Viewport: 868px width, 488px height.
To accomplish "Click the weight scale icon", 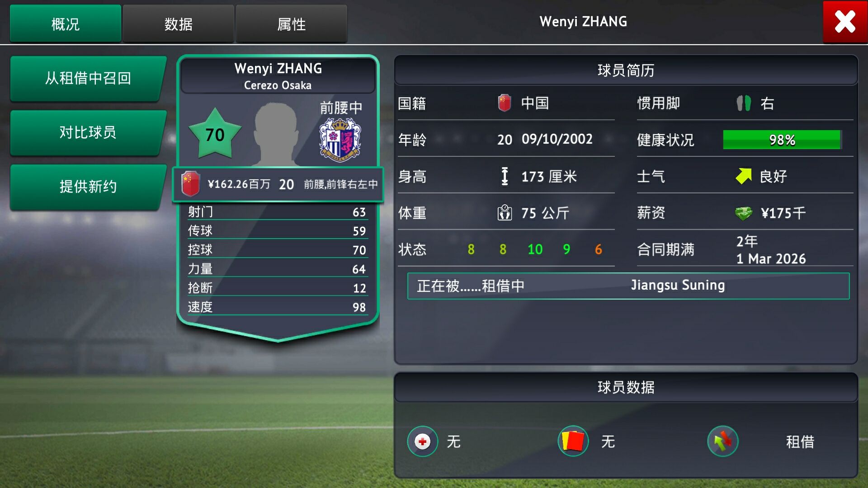I will click(505, 212).
